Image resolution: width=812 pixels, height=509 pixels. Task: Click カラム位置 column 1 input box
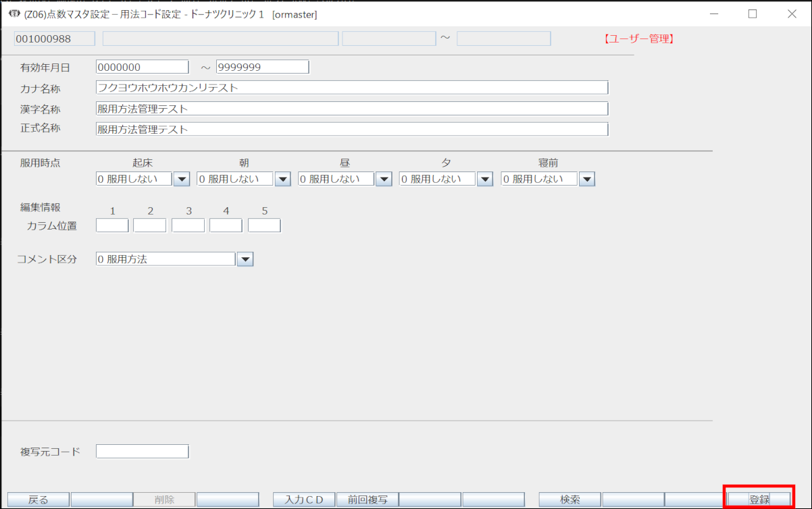pyautogui.click(x=112, y=225)
